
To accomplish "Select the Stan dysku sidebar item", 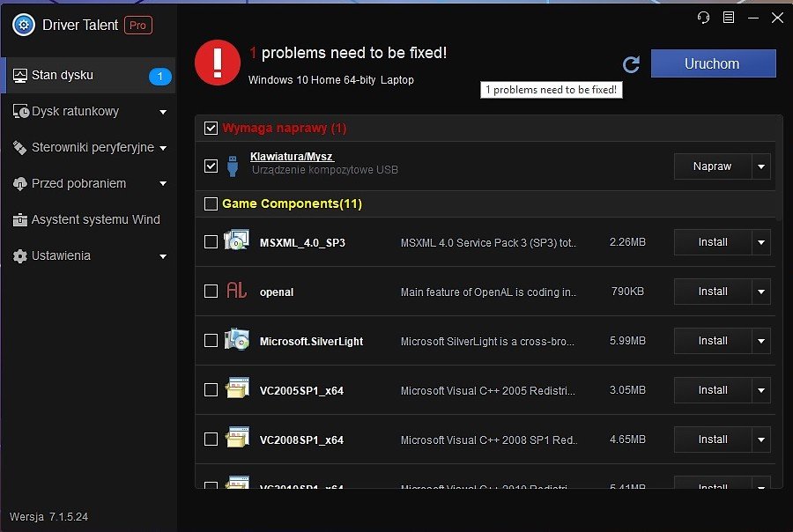I will pyautogui.click(x=88, y=76).
